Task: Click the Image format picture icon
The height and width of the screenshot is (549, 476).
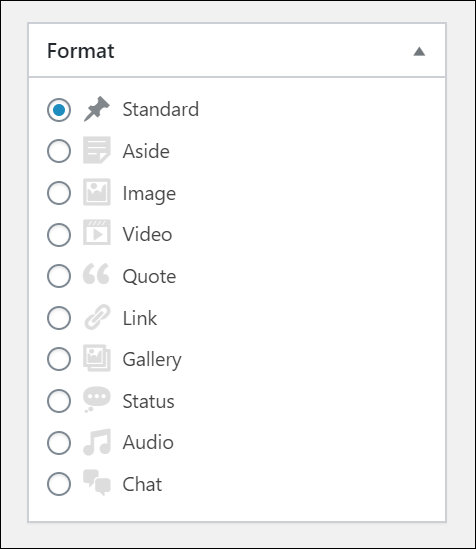Action: coord(97,192)
